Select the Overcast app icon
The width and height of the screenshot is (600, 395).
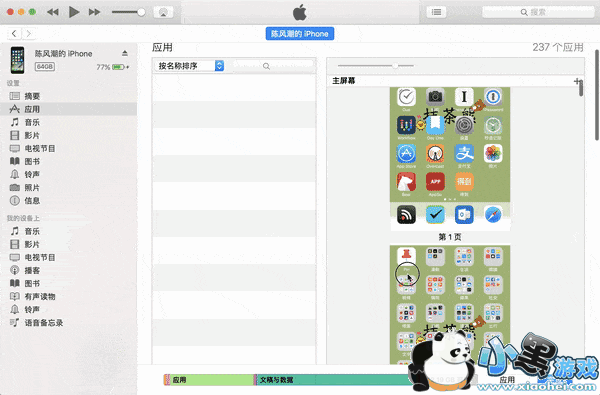(x=435, y=153)
